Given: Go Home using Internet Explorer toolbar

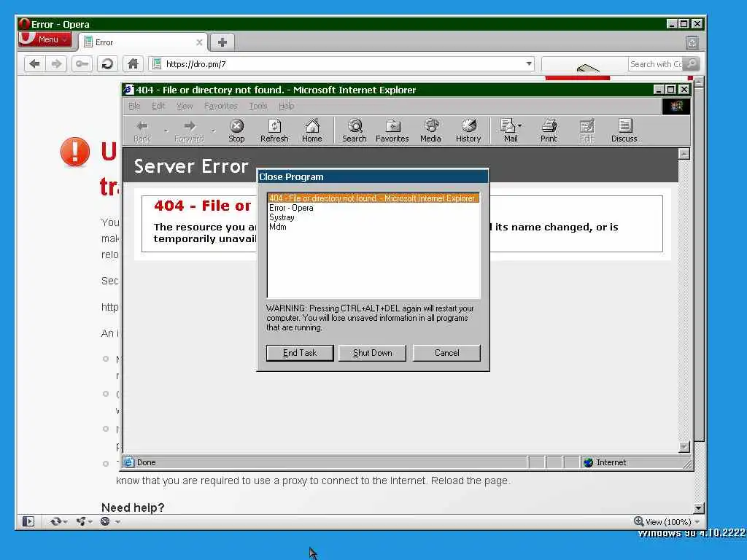Looking at the screenshot, I should tap(312, 131).
